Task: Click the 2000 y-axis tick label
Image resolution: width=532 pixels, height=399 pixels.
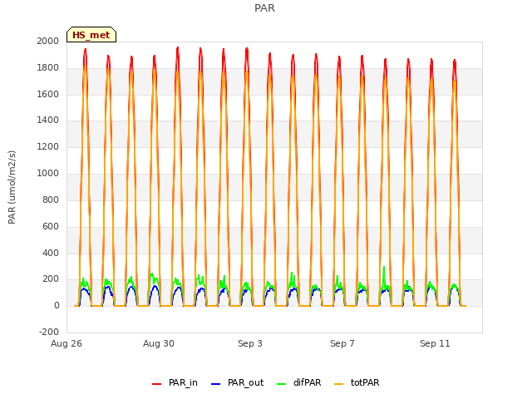Action: click(48, 41)
